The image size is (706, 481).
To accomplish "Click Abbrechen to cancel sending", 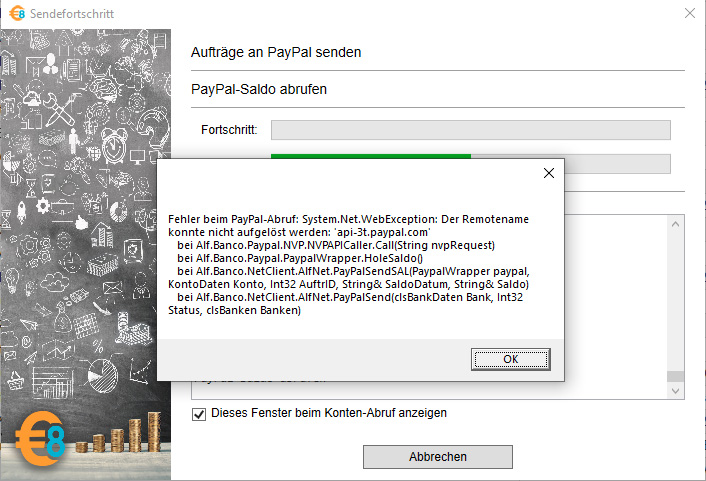I will pos(437,456).
